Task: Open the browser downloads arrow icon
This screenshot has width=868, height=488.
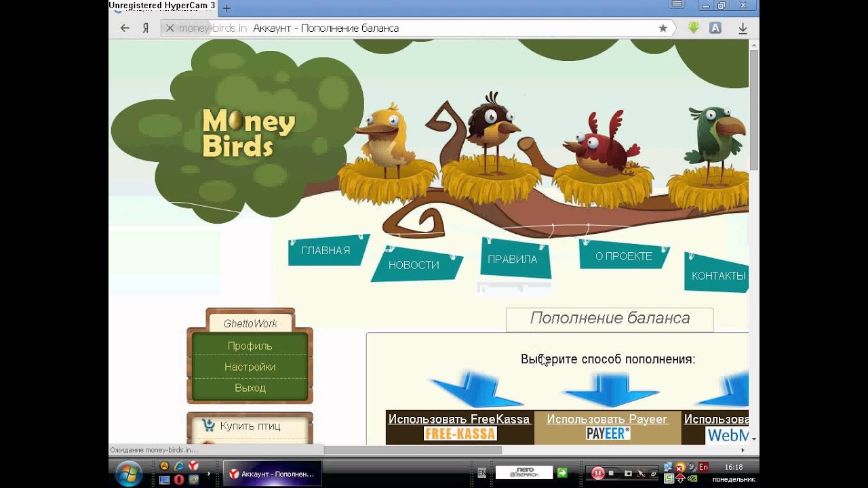Action: [x=743, y=28]
